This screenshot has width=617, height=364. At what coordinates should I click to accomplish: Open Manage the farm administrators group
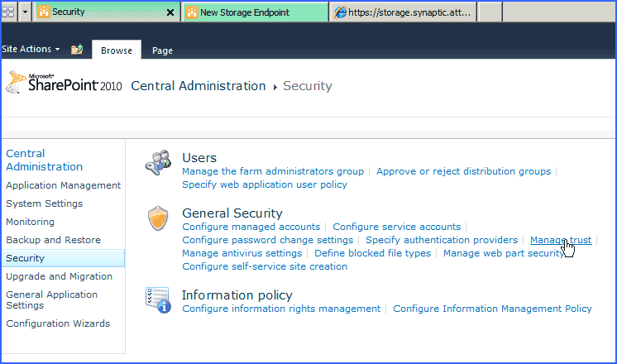click(273, 171)
